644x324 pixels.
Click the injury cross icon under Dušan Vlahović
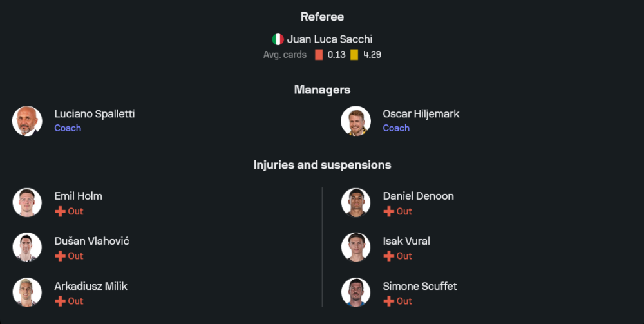coord(60,256)
